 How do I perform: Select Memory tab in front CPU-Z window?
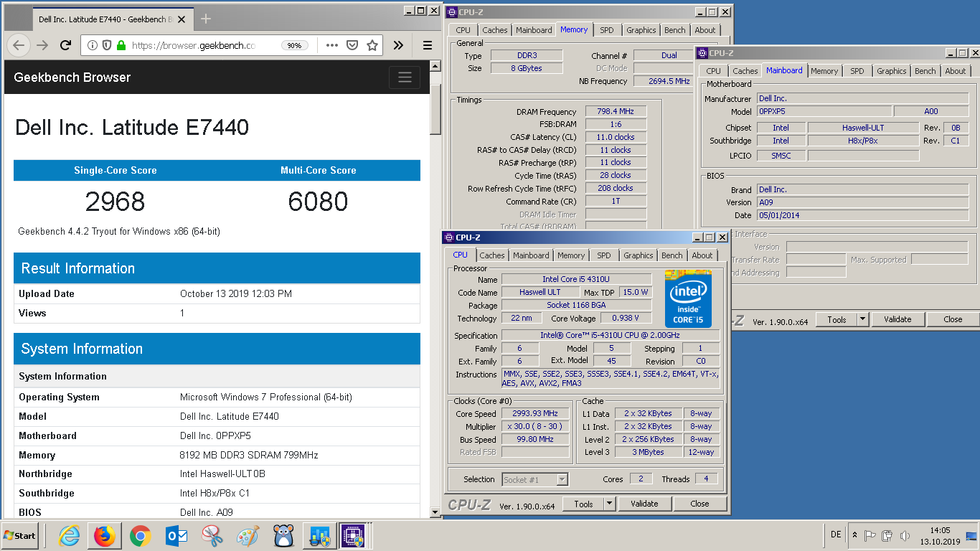point(571,255)
